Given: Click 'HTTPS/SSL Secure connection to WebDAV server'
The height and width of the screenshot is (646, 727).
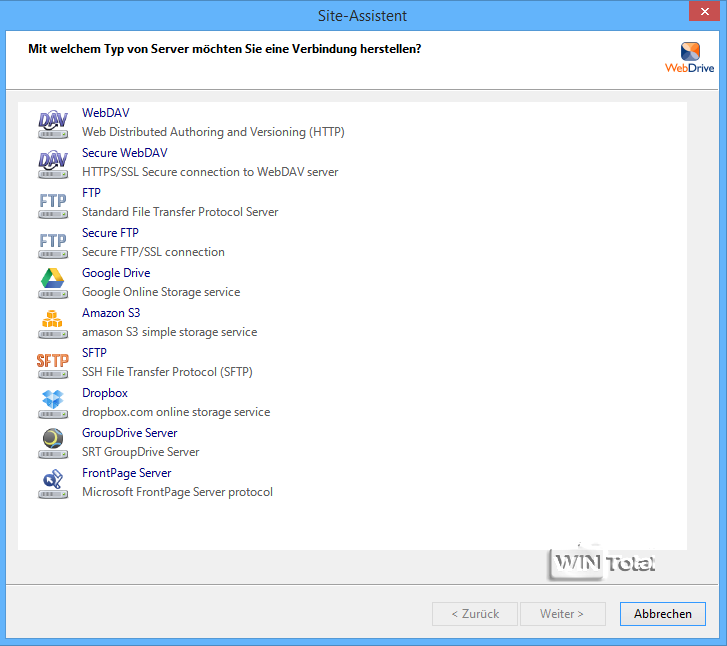Looking at the screenshot, I should point(210,172).
